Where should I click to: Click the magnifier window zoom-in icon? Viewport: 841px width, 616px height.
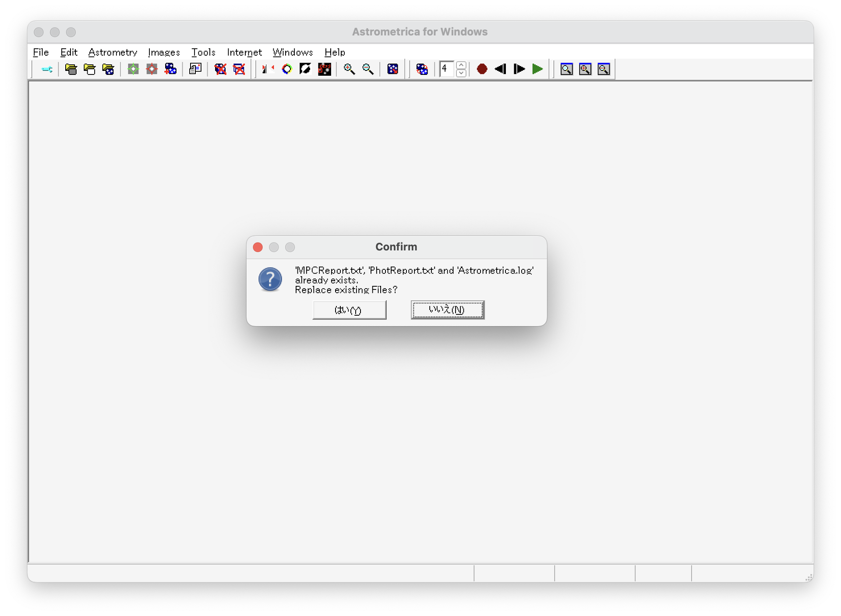point(585,69)
